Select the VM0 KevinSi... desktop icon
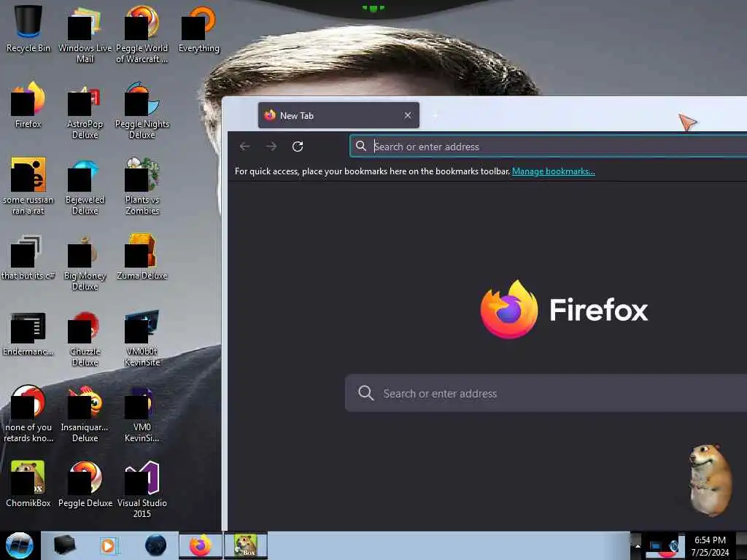The height and width of the screenshot is (560, 747). (x=142, y=413)
